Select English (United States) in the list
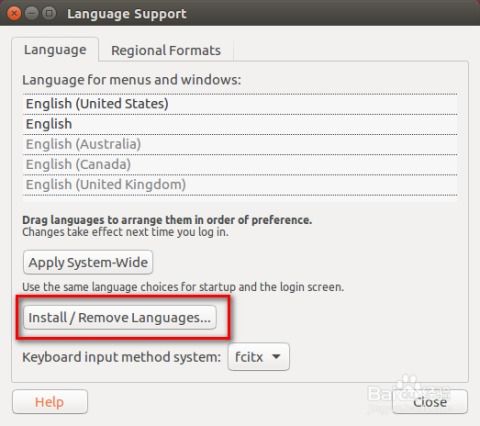 (x=240, y=104)
